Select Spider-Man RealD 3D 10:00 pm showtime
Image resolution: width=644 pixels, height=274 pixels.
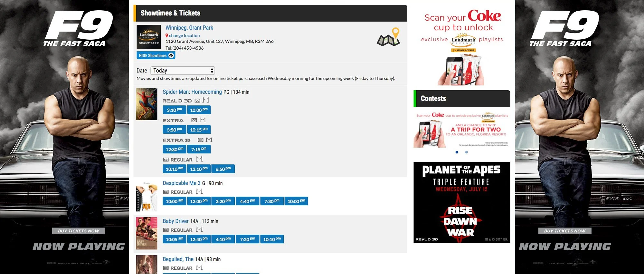pos(199,110)
